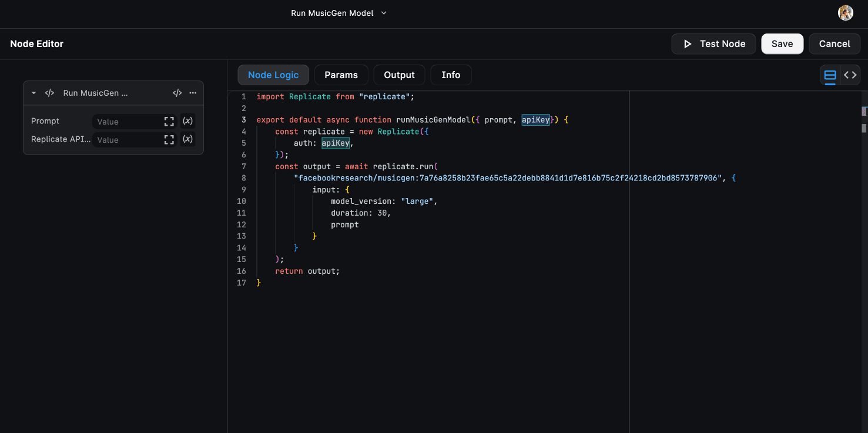Click the fullscreen expand icon for API key value
868x433 pixels.
coord(169,139)
